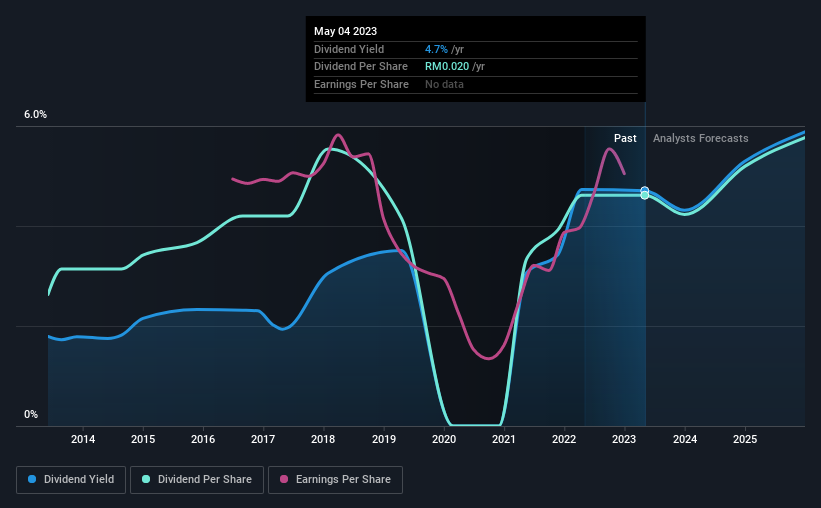The image size is (821, 508).
Task: Click the May 04 2023 tooltip date
Action: [346, 31]
